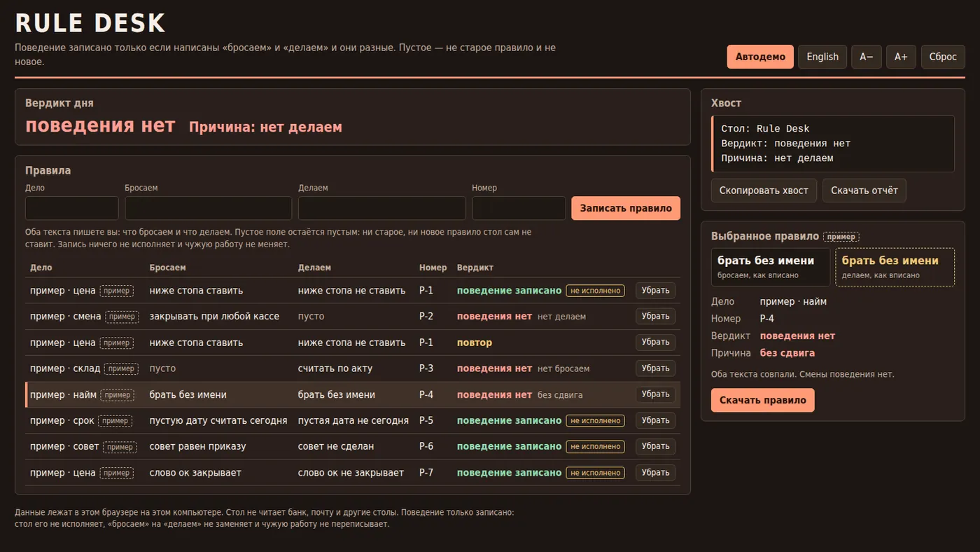Remove rule Р-2 with Убрать

click(x=655, y=317)
